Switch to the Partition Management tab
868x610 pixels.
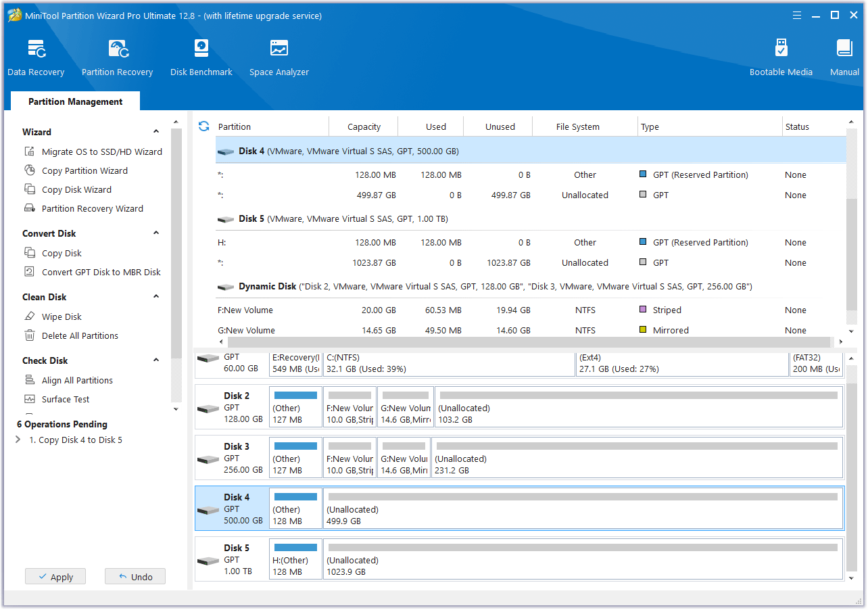(x=76, y=101)
